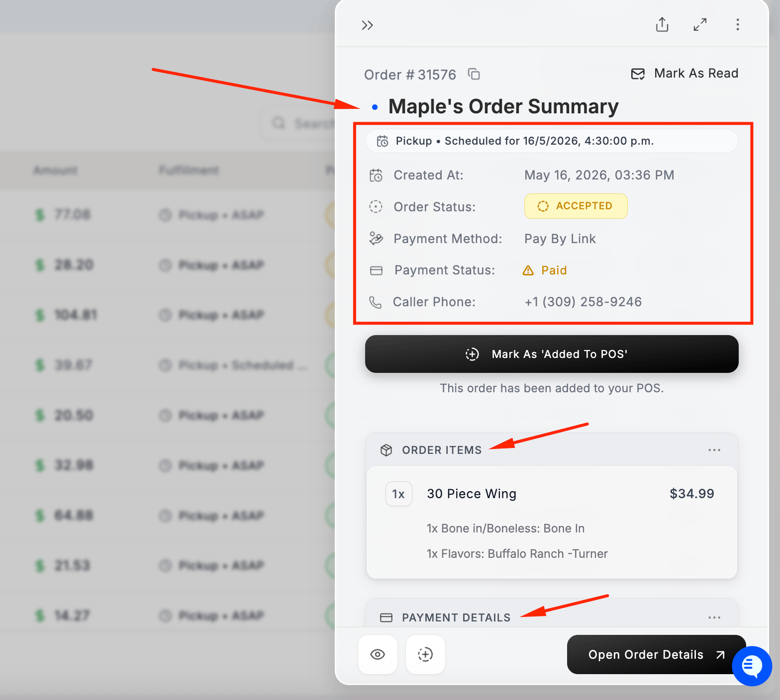Click the Payment Status card icon
This screenshot has width=780, height=700.
point(377,270)
